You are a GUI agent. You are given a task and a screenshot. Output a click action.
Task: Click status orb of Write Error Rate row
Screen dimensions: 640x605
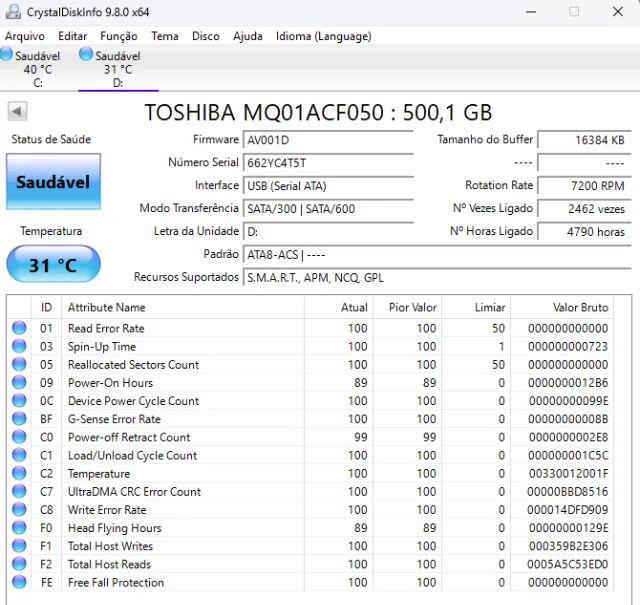point(19,509)
